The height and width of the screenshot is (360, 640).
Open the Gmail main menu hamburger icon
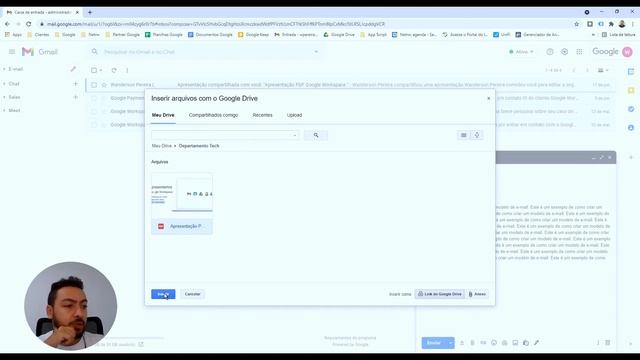(x=12, y=52)
